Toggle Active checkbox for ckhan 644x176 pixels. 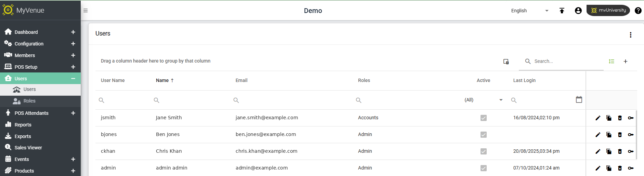(x=484, y=151)
